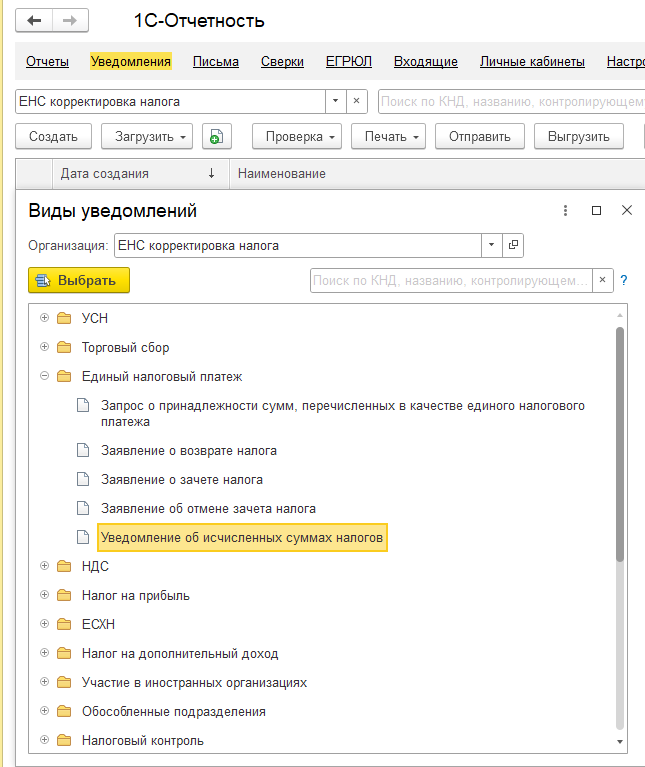Expand the НДС node
The width and height of the screenshot is (645, 767).
pyautogui.click(x=44, y=565)
